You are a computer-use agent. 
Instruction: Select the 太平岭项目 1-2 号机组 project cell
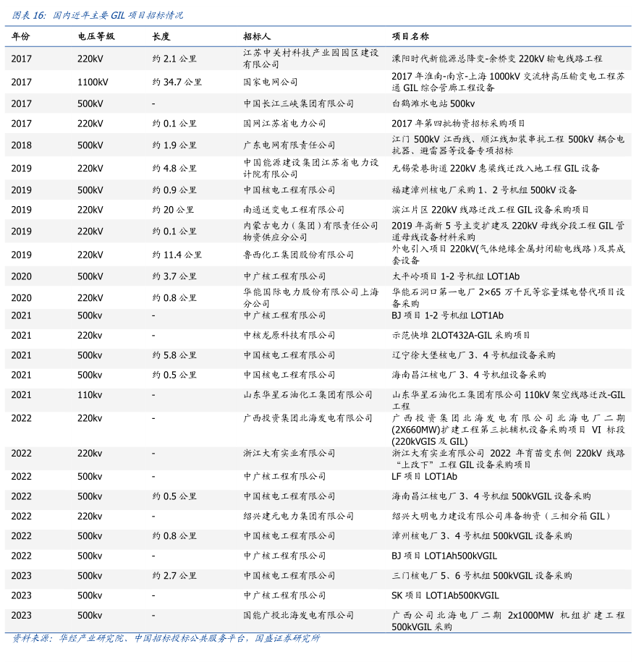coord(455,276)
